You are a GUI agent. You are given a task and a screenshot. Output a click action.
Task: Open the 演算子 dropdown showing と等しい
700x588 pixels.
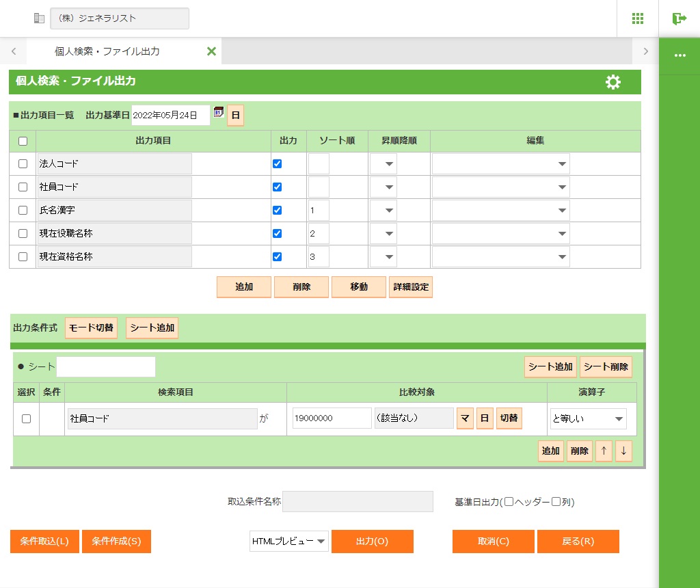pos(588,419)
